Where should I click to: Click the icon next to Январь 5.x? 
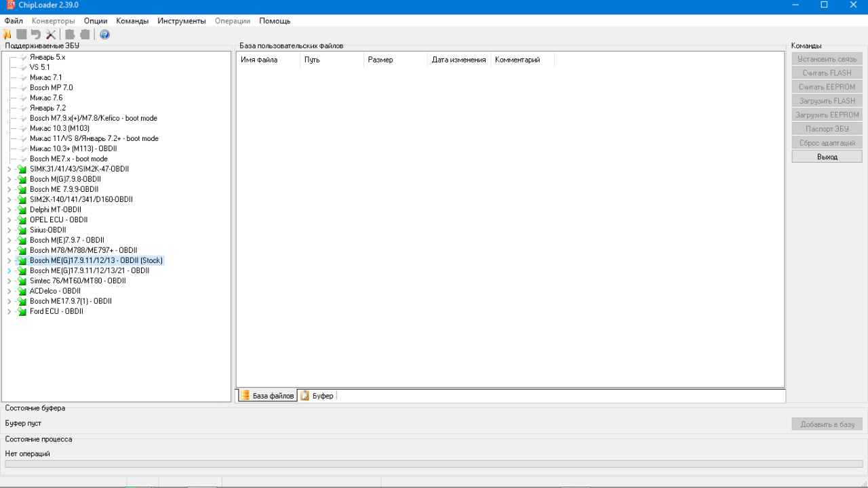pyautogui.click(x=23, y=58)
